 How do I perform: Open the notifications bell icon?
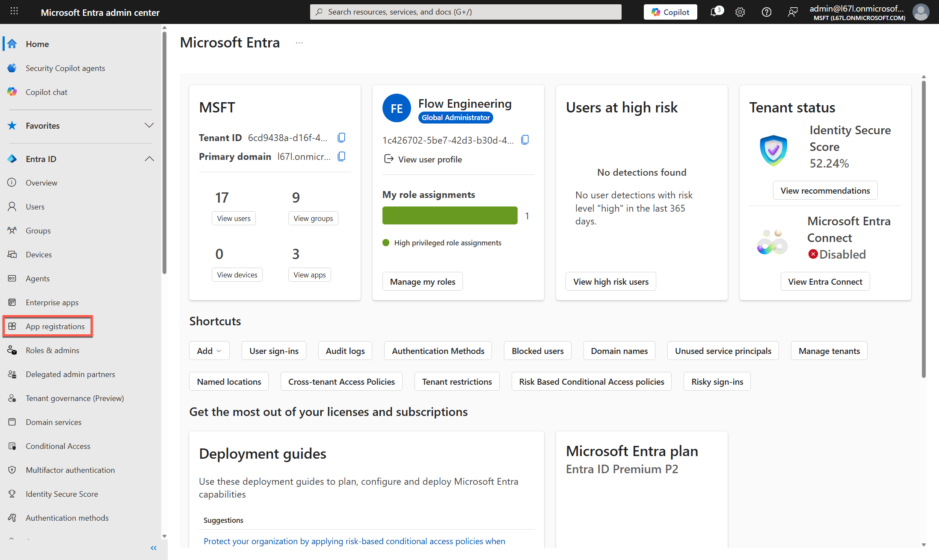click(x=714, y=12)
